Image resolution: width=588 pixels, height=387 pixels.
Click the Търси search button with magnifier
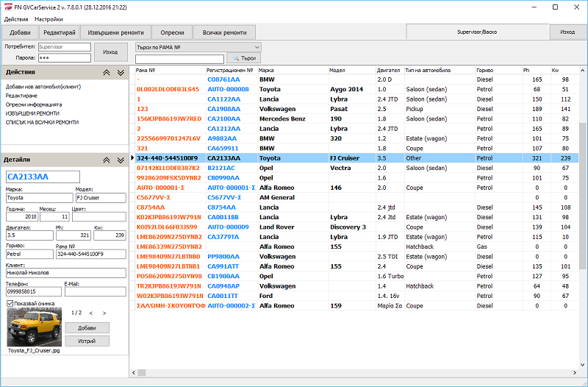pos(244,58)
